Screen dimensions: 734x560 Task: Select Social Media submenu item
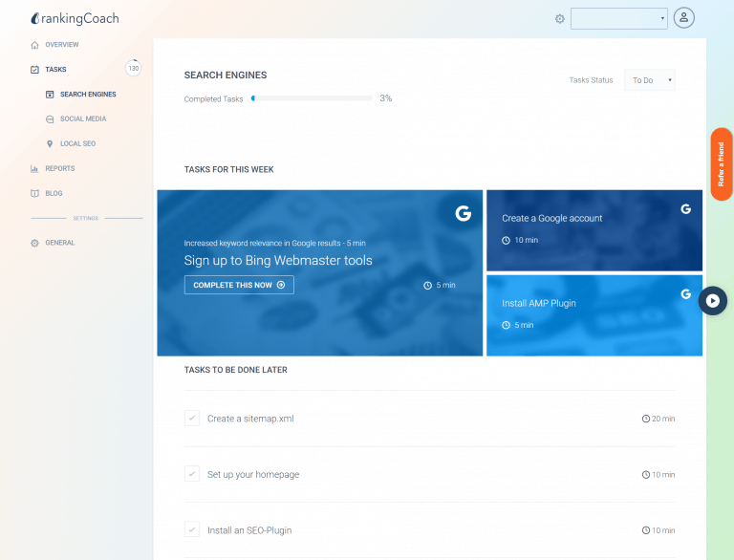[83, 118]
